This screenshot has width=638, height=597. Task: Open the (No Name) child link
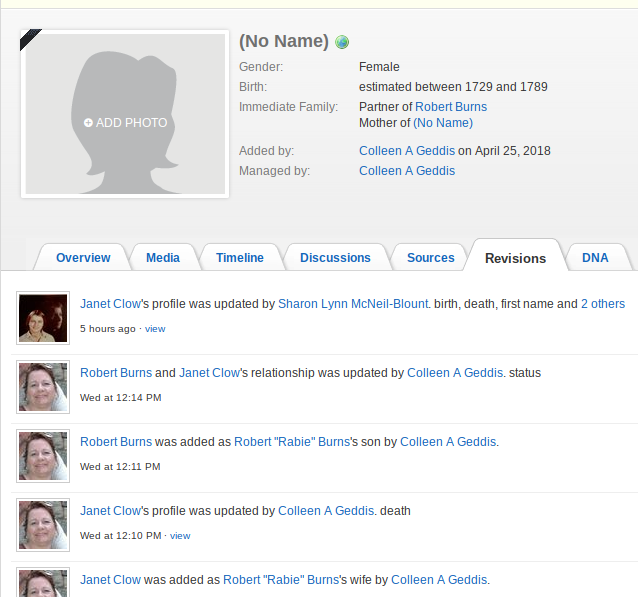pyautogui.click(x=443, y=123)
